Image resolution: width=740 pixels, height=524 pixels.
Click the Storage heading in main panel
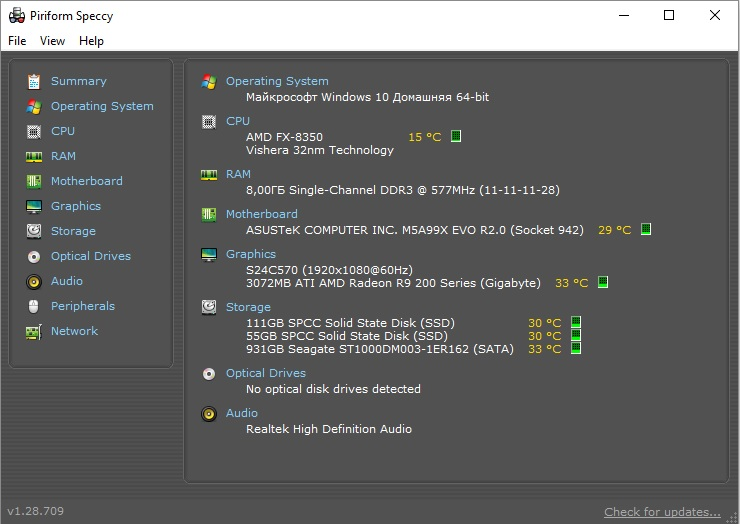(248, 307)
